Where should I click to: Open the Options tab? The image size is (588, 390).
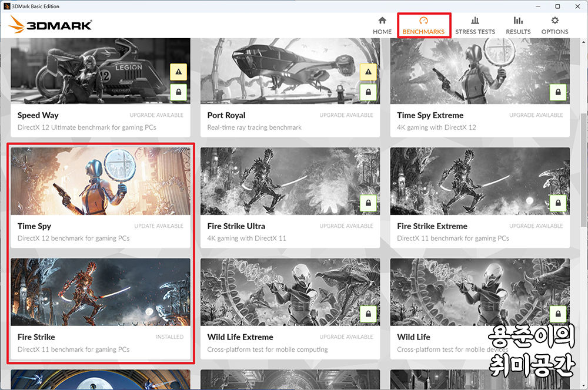[x=554, y=25]
